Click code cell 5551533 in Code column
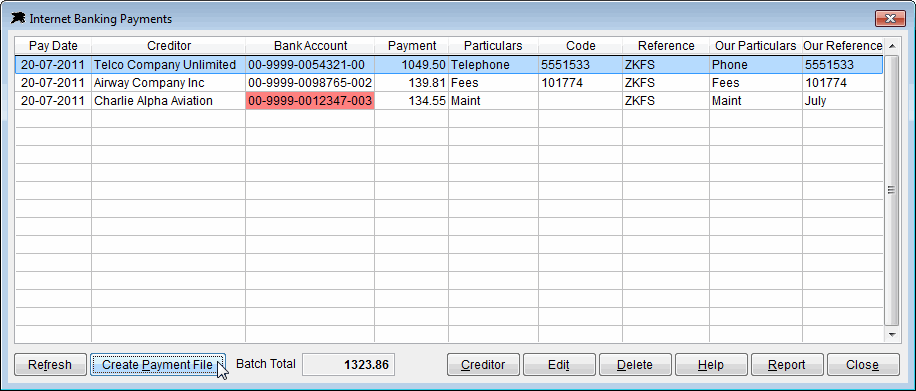The height and width of the screenshot is (391, 916). point(581,65)
